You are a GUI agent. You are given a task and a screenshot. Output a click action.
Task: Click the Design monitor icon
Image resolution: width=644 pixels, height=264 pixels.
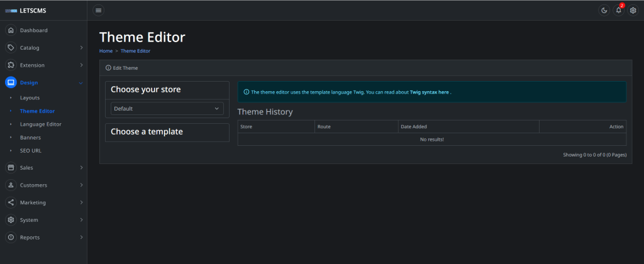(11, 82)
